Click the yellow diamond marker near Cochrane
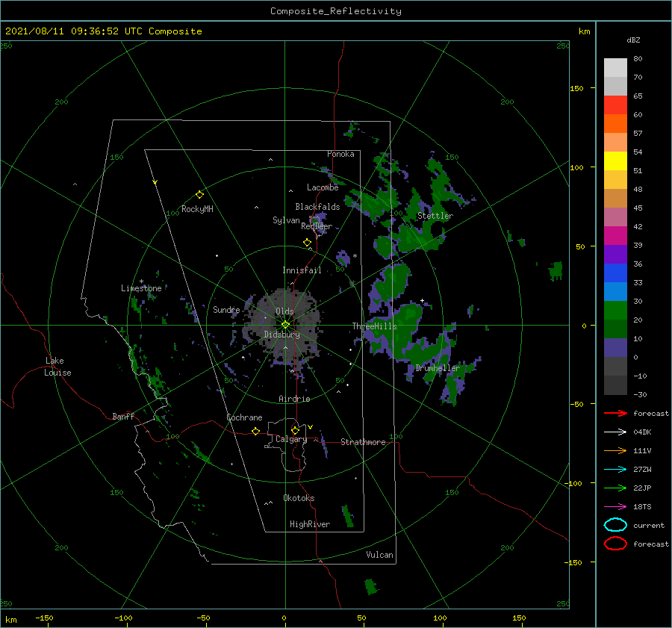672x628 pixels. pos(255,432)
